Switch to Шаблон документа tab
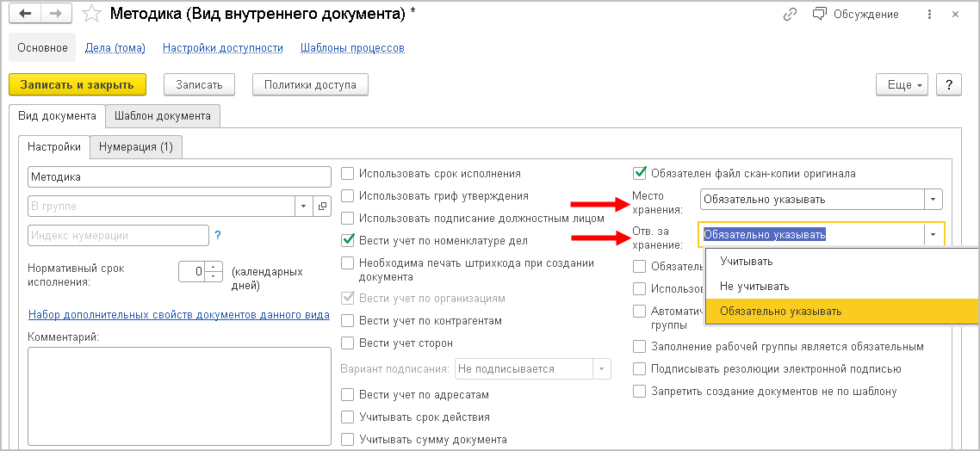The image size is (980, 451). click(x=162, y=115)
